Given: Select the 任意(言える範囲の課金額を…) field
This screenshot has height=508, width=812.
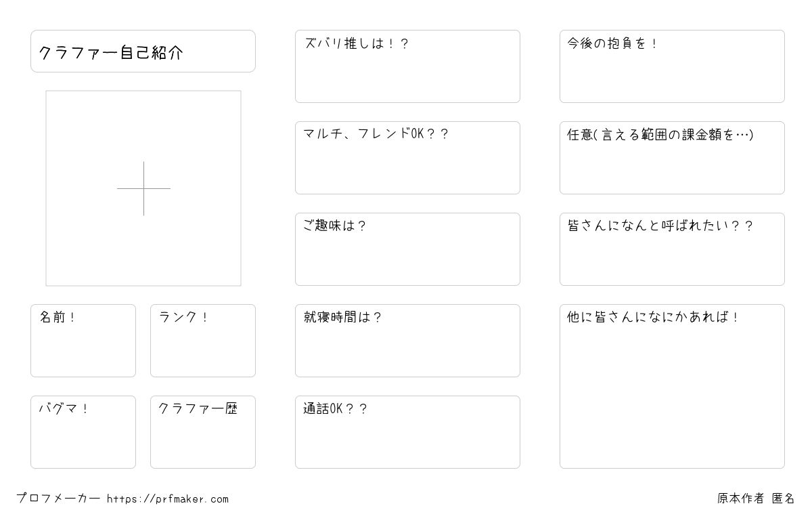Looking at the screenshot, I should point(672,158).
